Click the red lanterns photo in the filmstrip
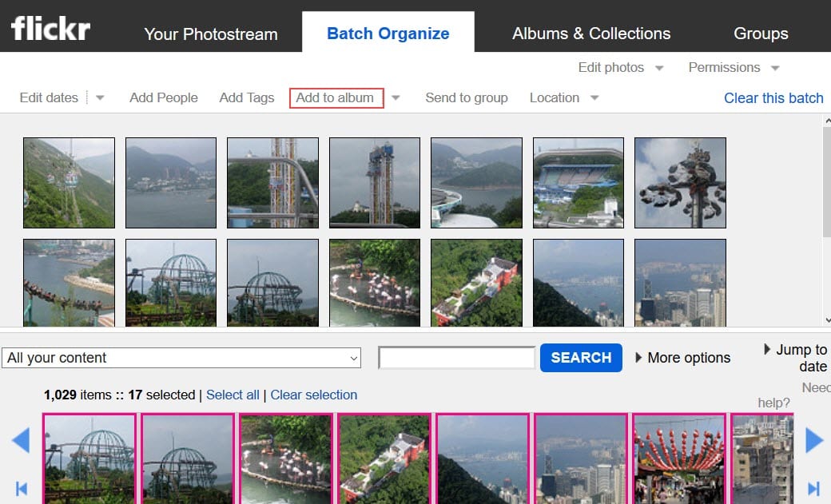Screen dimensions: 831x504 (679, 458)
